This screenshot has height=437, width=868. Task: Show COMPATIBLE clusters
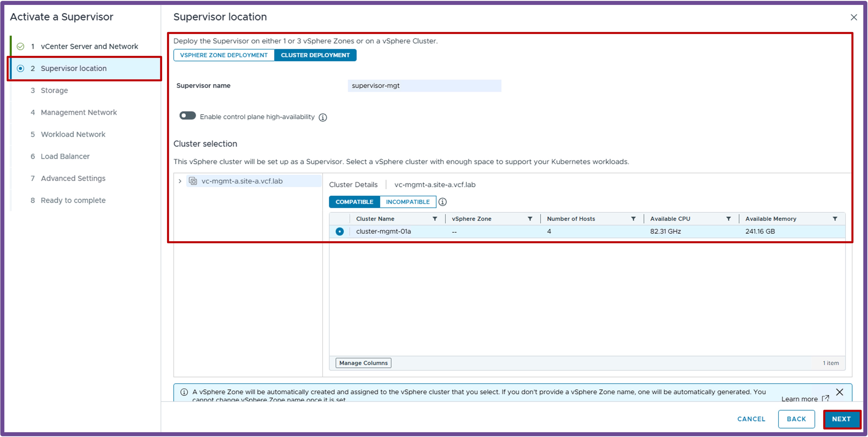click(x=354, y=202)
